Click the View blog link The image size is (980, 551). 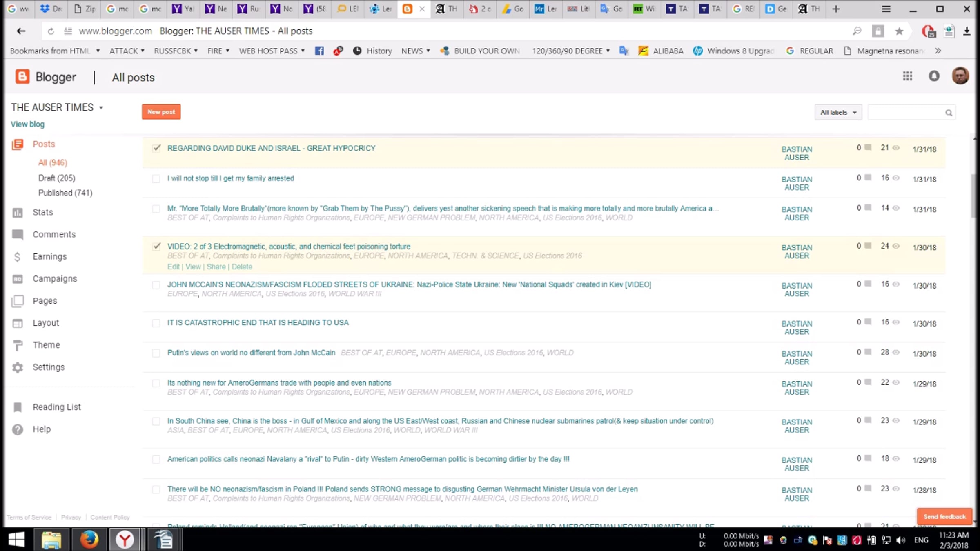[x=27, y=124]
